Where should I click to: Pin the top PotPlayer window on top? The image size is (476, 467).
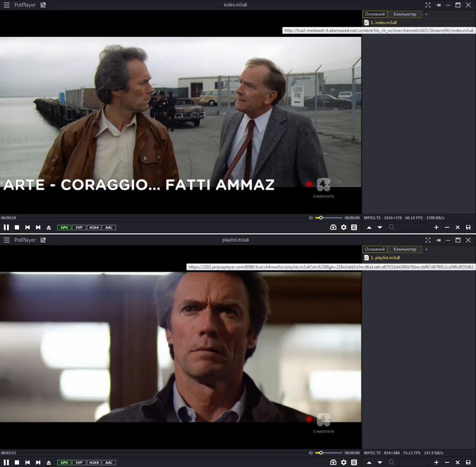438,5
